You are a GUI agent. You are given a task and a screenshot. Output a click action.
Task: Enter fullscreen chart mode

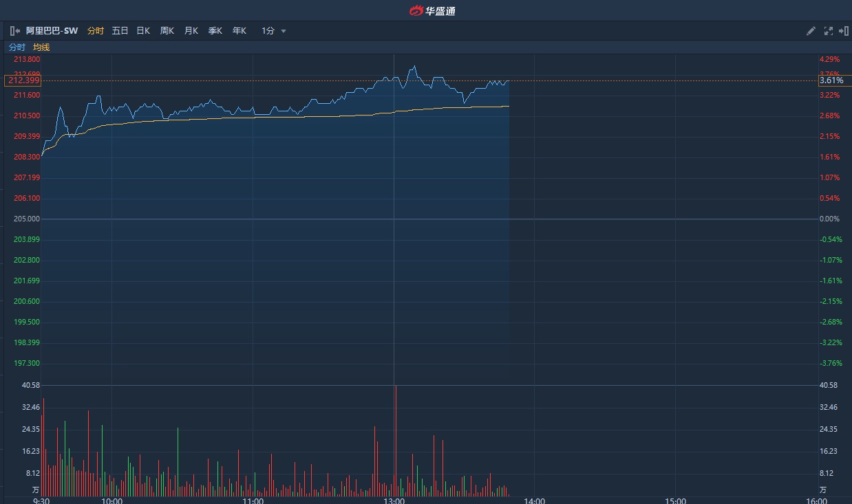pyautogui.click(x=828, y=31)
